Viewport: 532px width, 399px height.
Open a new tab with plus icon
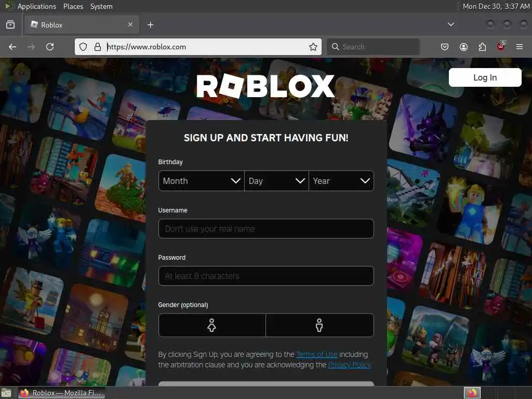pyautogui.click(x=150, y=25)
